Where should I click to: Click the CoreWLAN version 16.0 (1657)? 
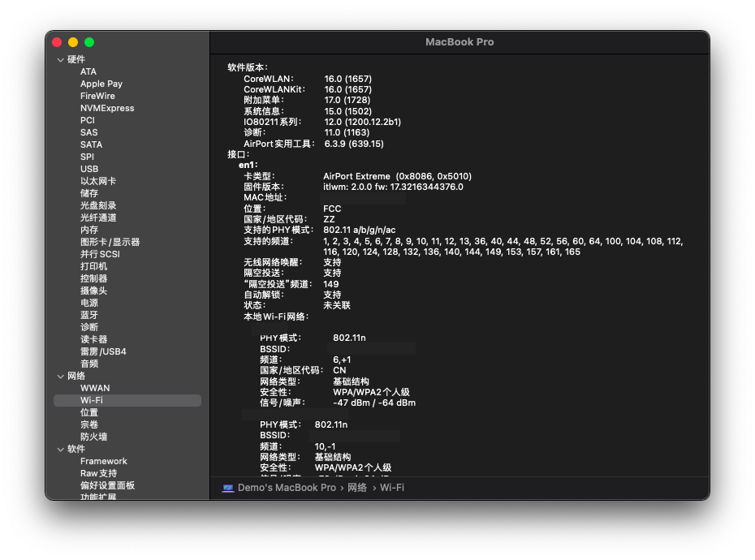pyautogui.click(x=347, y=79)
